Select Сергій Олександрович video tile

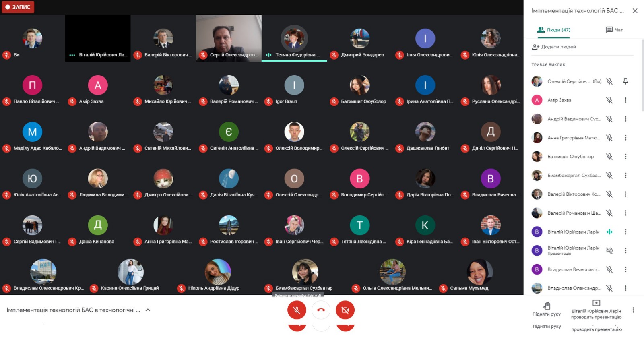pyautogui.click(x=229, y=38)
